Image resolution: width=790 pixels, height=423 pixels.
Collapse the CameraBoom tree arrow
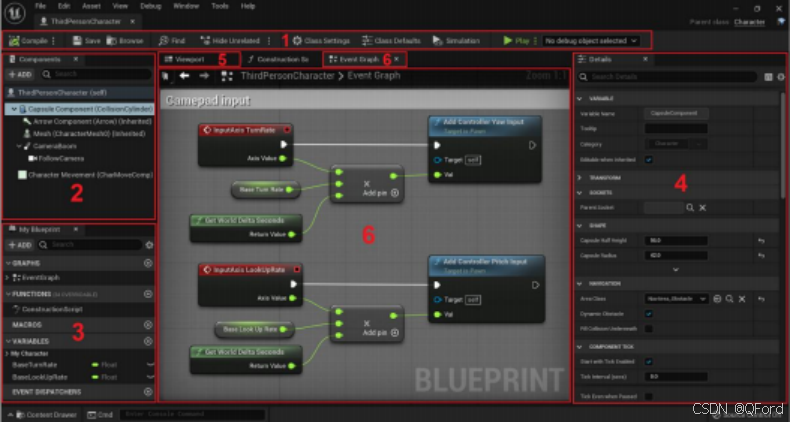click(x=19, y=147)
